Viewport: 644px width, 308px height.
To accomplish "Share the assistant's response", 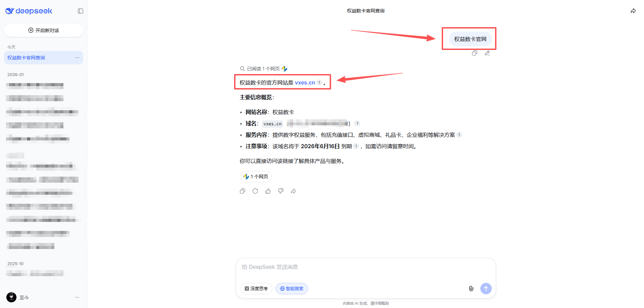I will click(293, 191).
